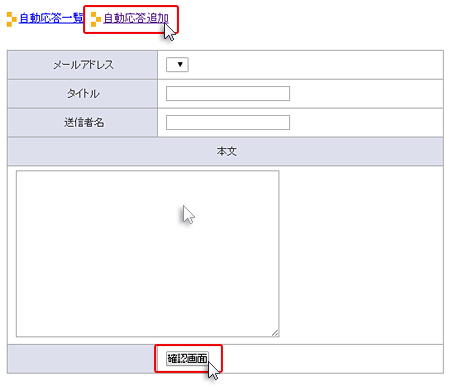This screenshot has width=450, height=388.
Task: Focus the タイトル input field
Action: 228,93
